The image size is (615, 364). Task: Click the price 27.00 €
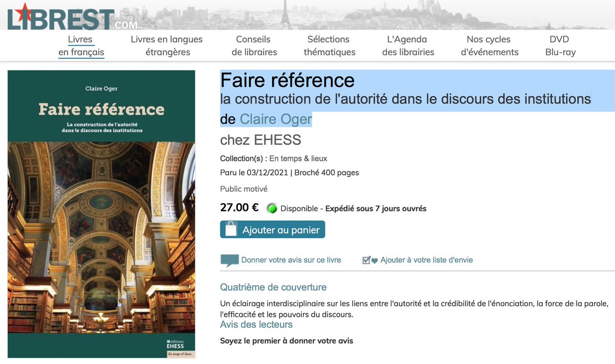[239, 207]
